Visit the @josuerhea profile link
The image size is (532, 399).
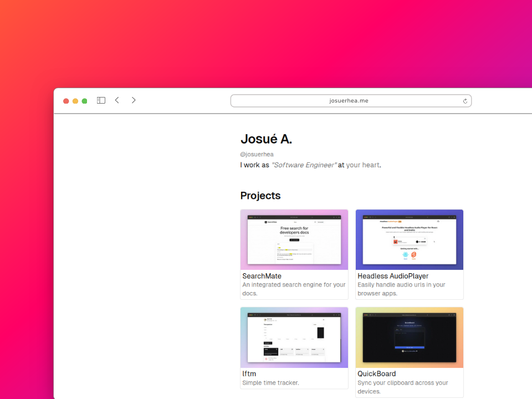coord(257,154)
